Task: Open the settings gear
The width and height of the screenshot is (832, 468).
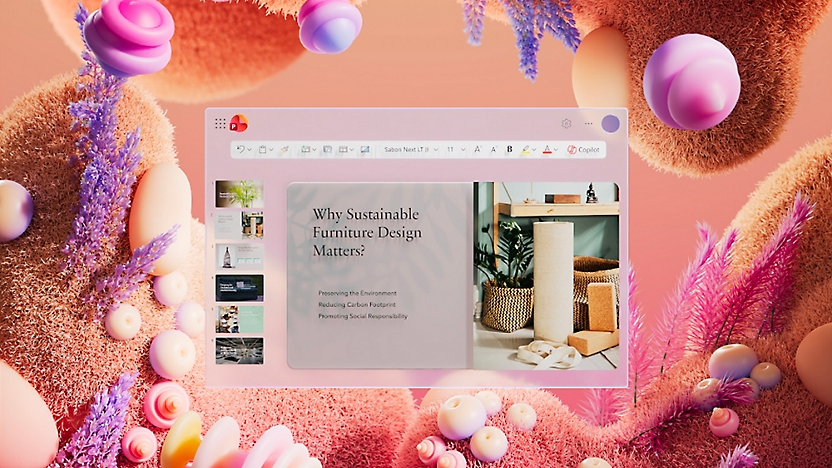Action: pyautogui.click(x=566, y=124)
